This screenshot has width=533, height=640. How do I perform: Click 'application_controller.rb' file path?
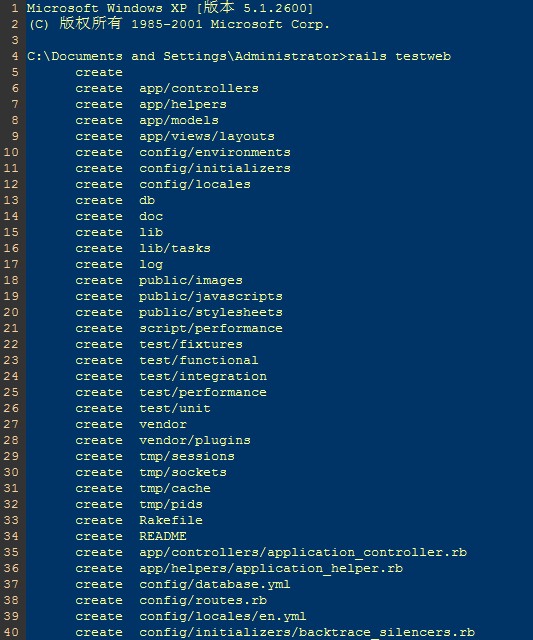coord(303,552)
